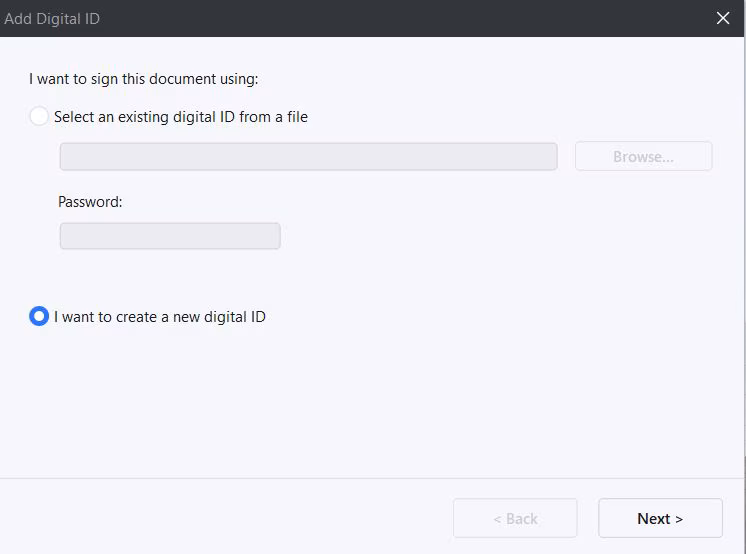The width and height of the screenshot is (746, 554).
Task: Close the Add Digital ID dialog
Action: (723, 18)
